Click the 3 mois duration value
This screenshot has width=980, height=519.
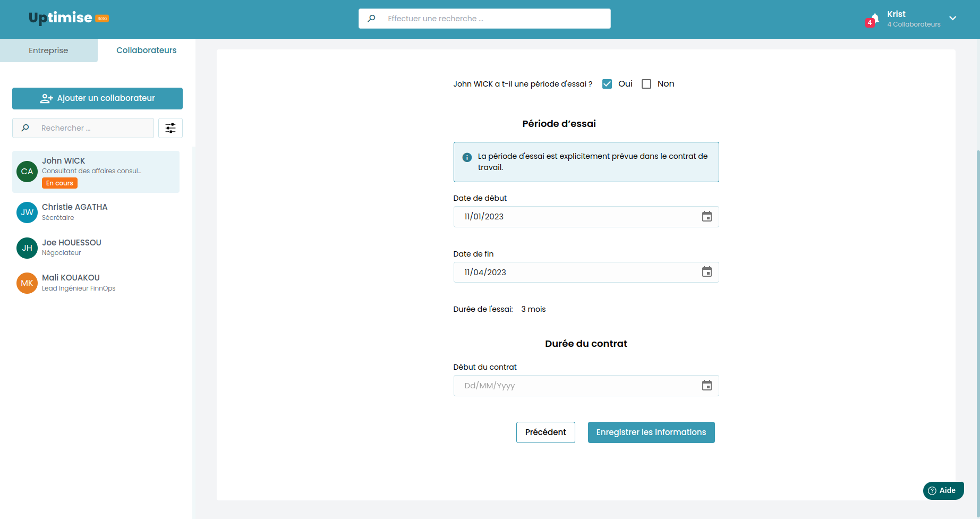tap(533, 309)
